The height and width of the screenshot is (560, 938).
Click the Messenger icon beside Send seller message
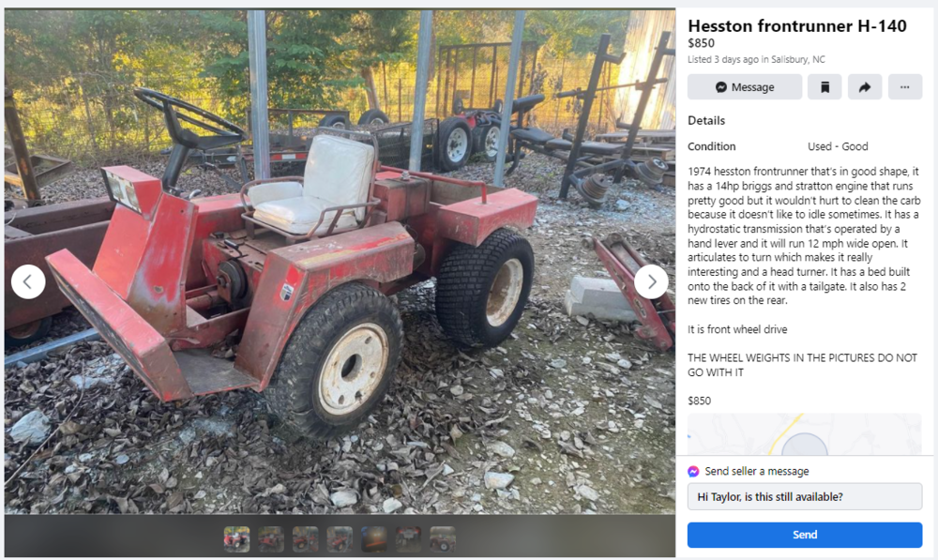[x=693, y=472]
